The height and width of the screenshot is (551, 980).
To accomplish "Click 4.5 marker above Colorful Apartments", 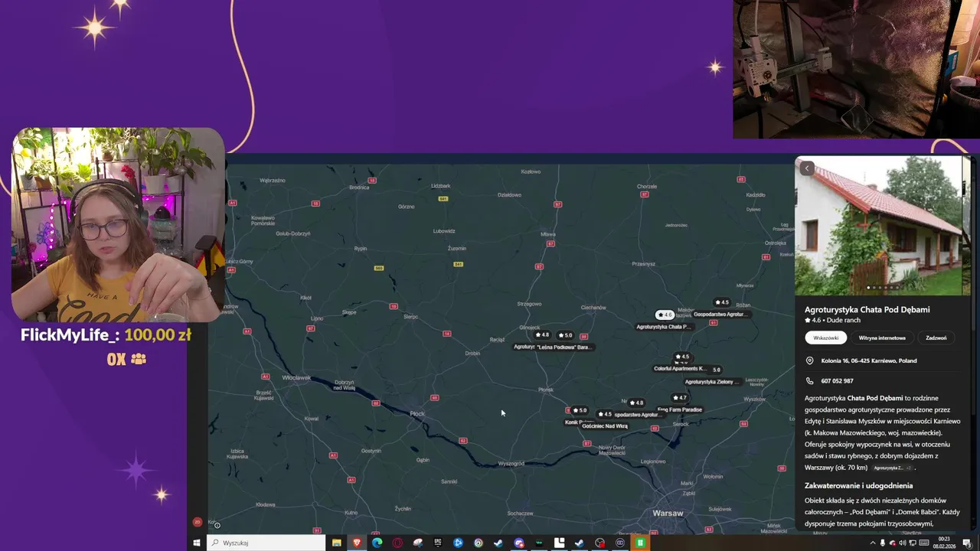I will pos(681,357).
